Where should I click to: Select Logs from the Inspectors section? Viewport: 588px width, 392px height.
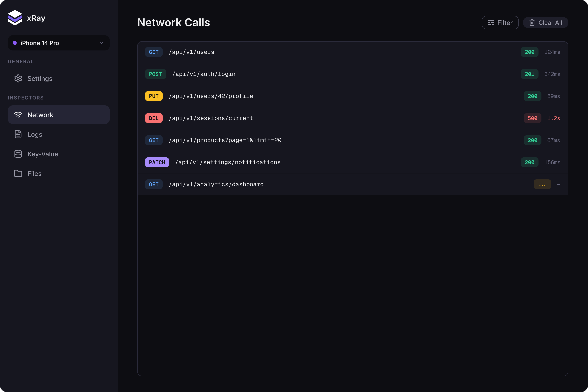[x=35, y=134]
